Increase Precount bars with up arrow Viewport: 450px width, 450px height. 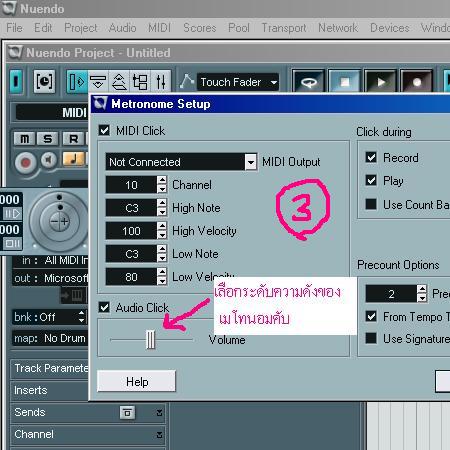(422, 289)
